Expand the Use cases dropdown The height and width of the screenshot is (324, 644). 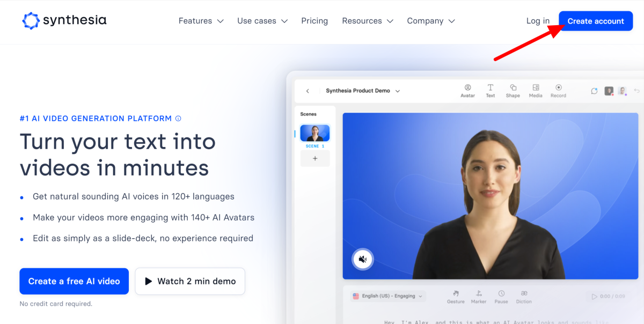point(262,21)
